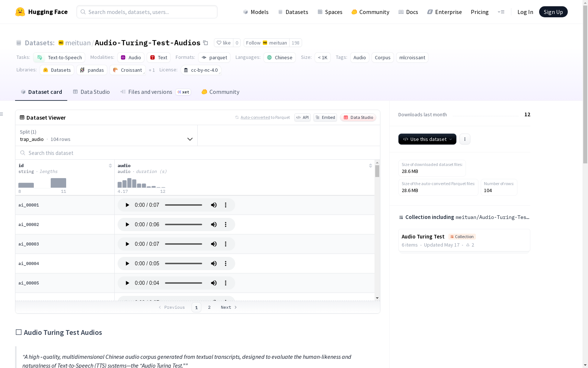Image resolution: width=588 pixels, height=368 pixels.
Task: Play audio for row ai_00003
Action: (127, 244)
